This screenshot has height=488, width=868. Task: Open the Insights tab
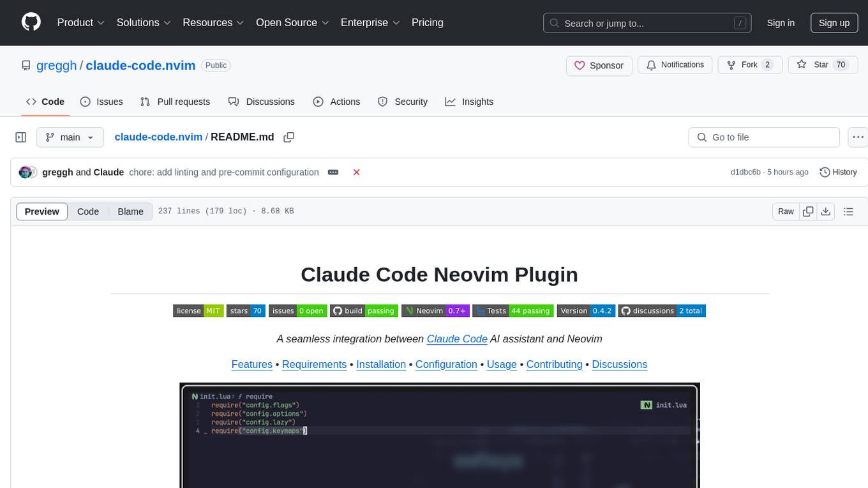pos(469,102)
